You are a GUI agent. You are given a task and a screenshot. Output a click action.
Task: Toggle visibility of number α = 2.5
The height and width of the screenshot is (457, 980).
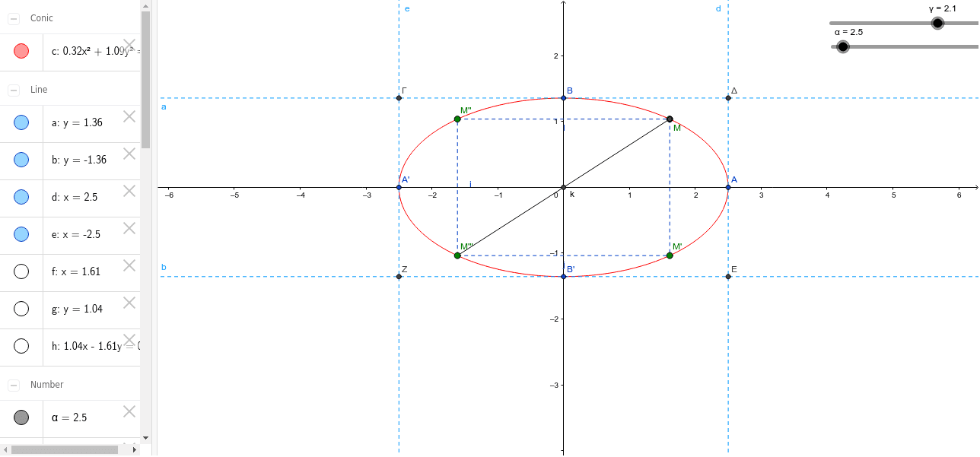tap(21, 417)
